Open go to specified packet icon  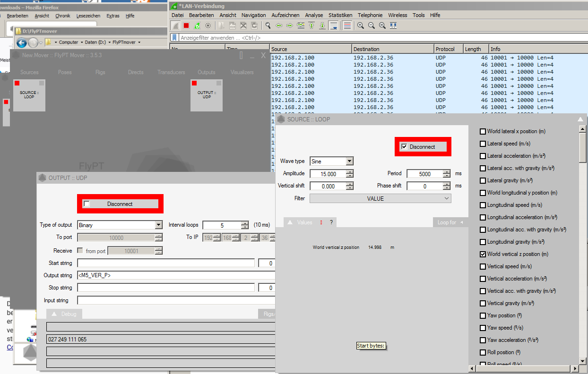point(301,25)
